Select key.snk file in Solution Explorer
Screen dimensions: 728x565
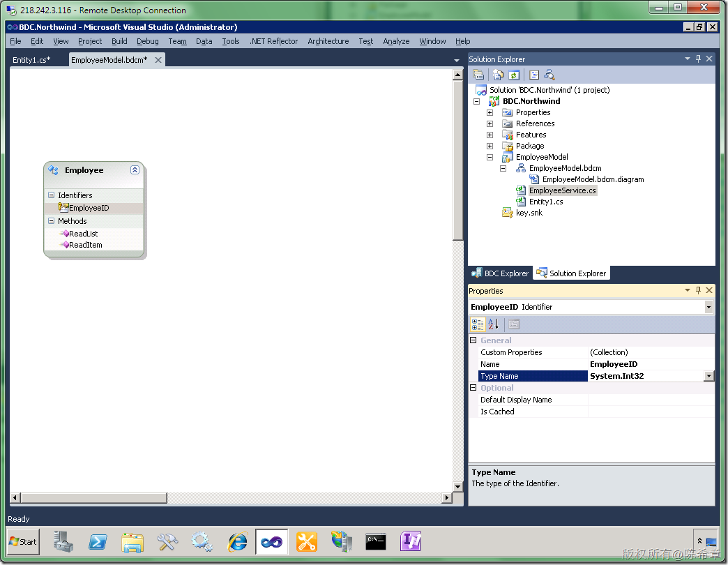tap(529, 213)
